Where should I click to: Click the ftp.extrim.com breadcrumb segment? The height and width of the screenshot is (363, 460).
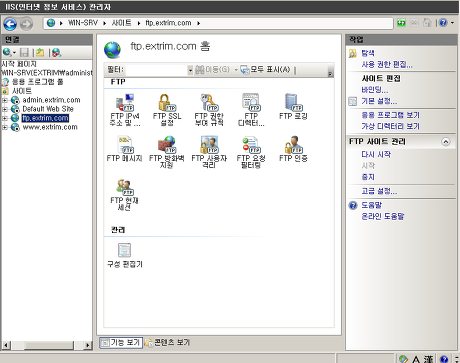coord(168,23)
